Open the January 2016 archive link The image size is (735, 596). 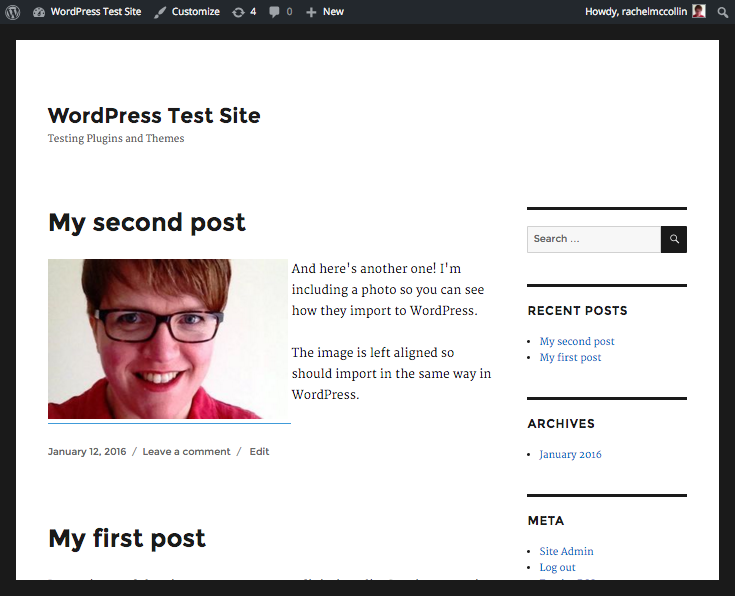570,454
